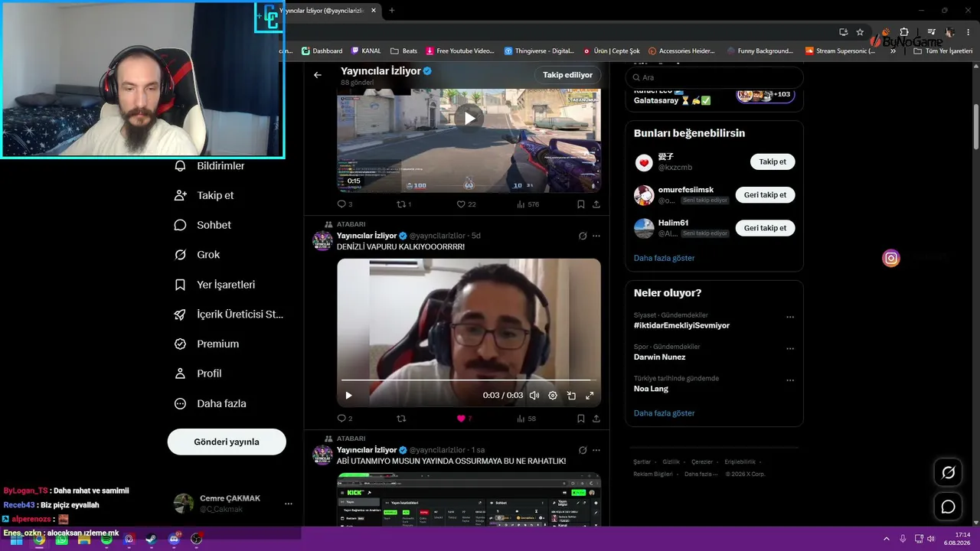
Task: Open the floating Grok button at bottom right
Action: [948, 473]
